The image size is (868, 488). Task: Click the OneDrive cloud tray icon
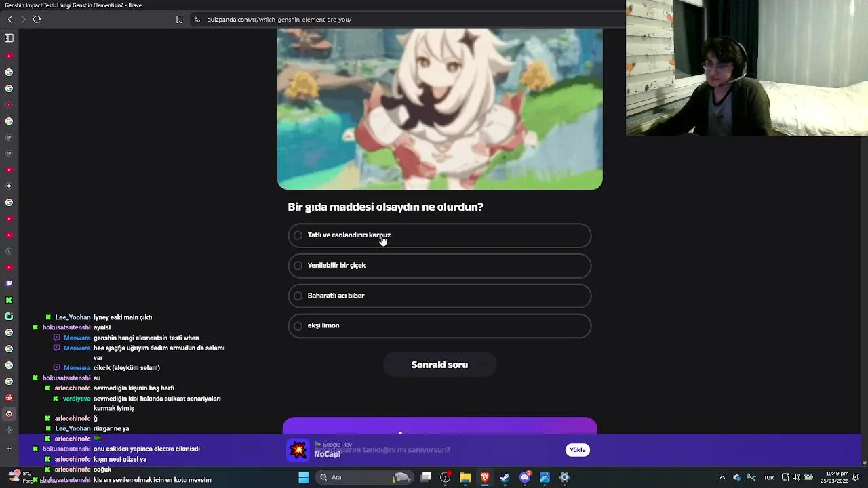737,477
